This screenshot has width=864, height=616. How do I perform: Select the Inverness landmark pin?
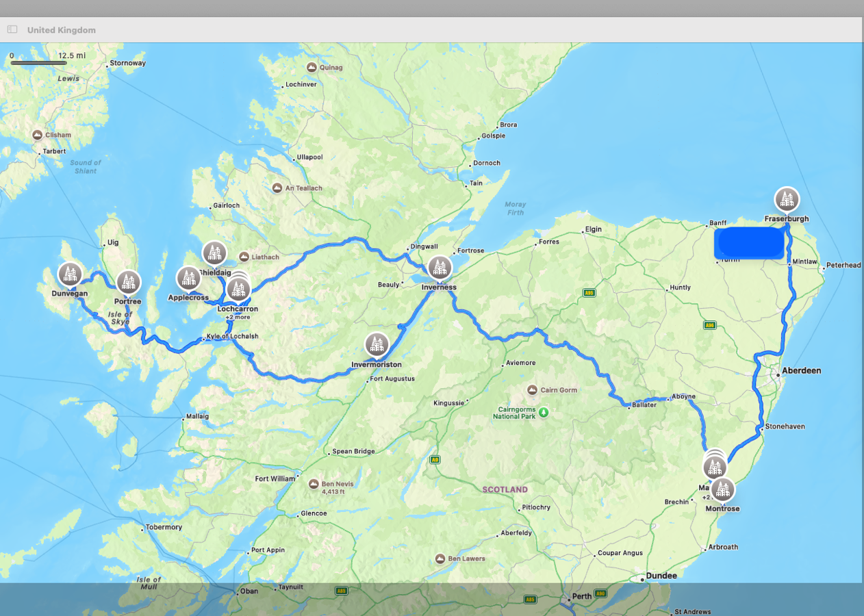[440, 268]
